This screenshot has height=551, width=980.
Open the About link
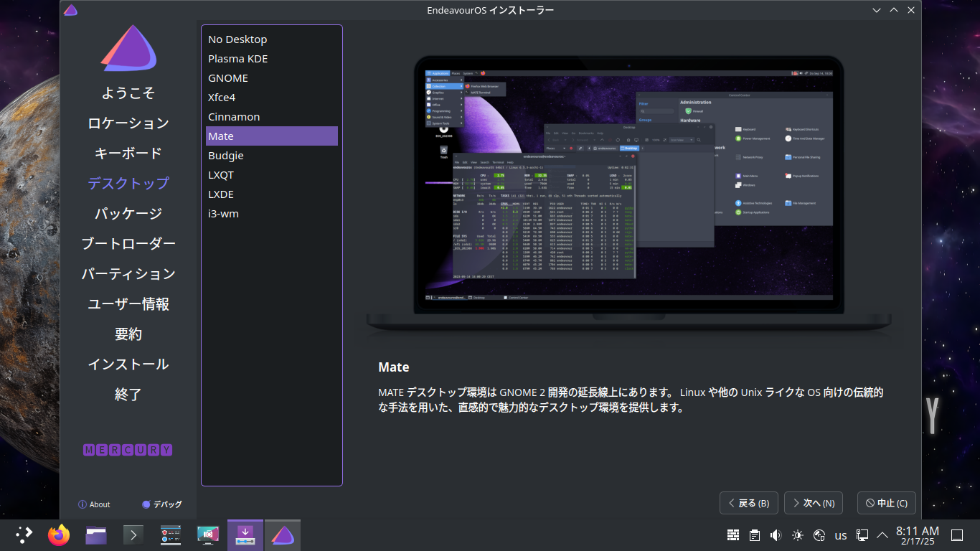[94, 504]
